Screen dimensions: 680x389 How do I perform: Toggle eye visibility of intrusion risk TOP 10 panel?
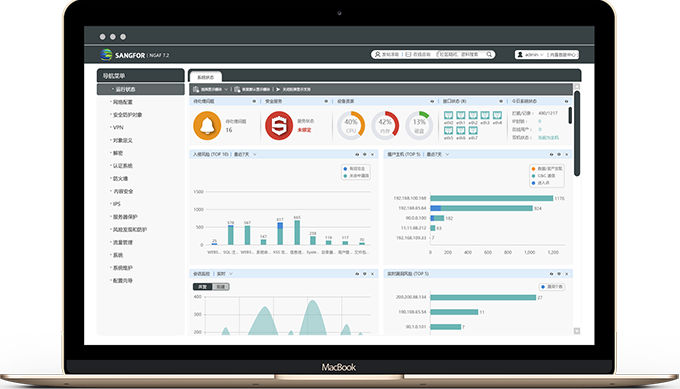tap(357, 154)
